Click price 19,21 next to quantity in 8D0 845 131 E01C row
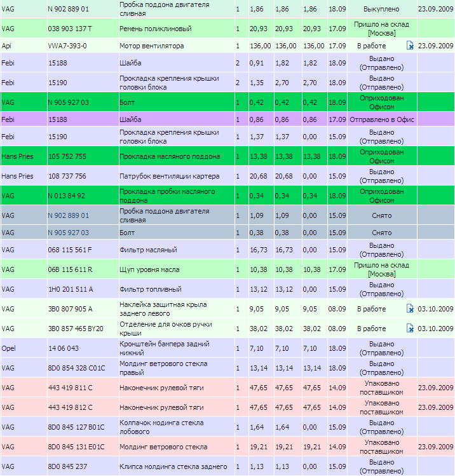Screen dimensions: 455x476 click(x=258, y=447)
